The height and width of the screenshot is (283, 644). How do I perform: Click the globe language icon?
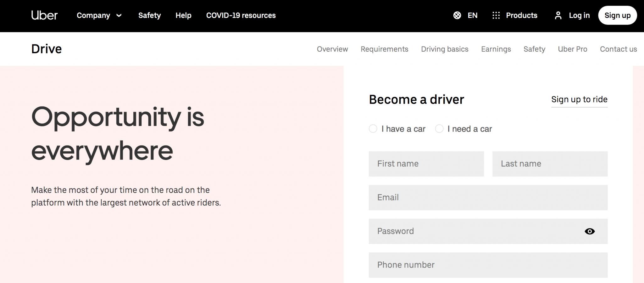tap(457, 15)
